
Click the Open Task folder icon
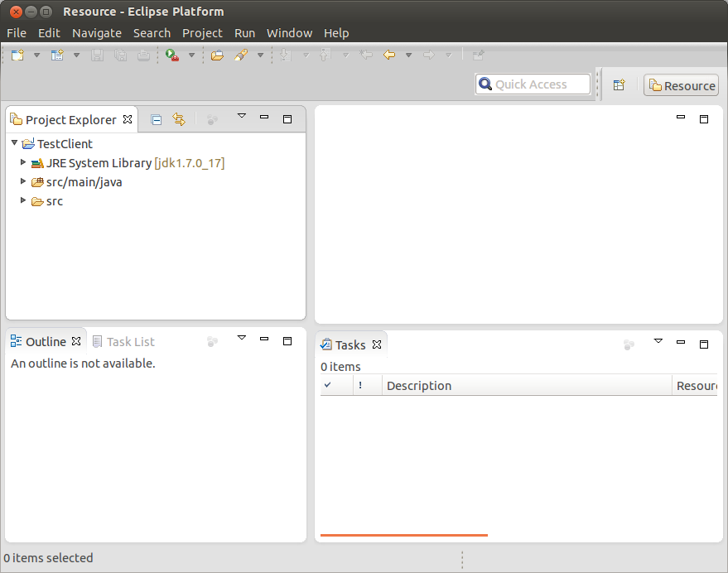pos(217,55)
